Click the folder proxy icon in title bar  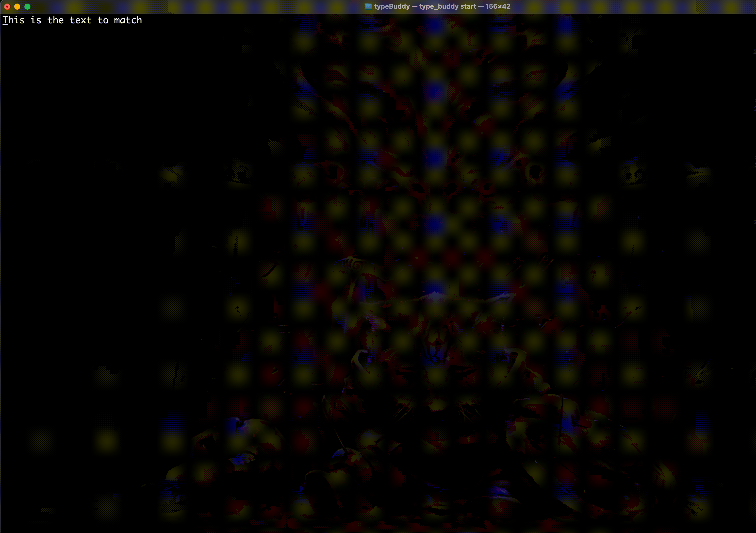(x=368, y=6)
